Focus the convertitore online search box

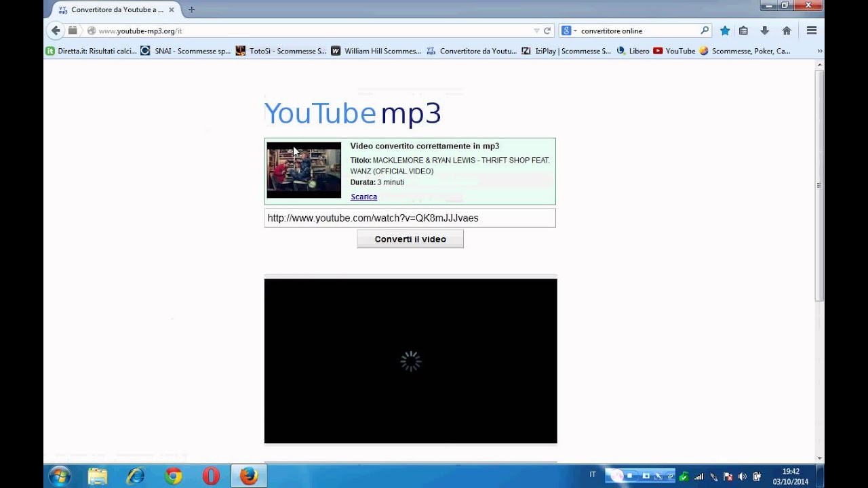point(637,30)
